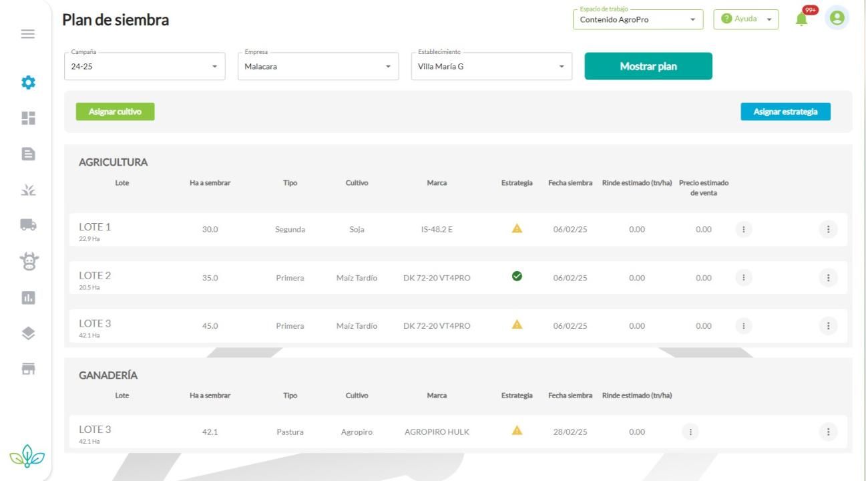Open the documents sidebar icon
This screenshot has width=868, height=481.
[28, 154]
